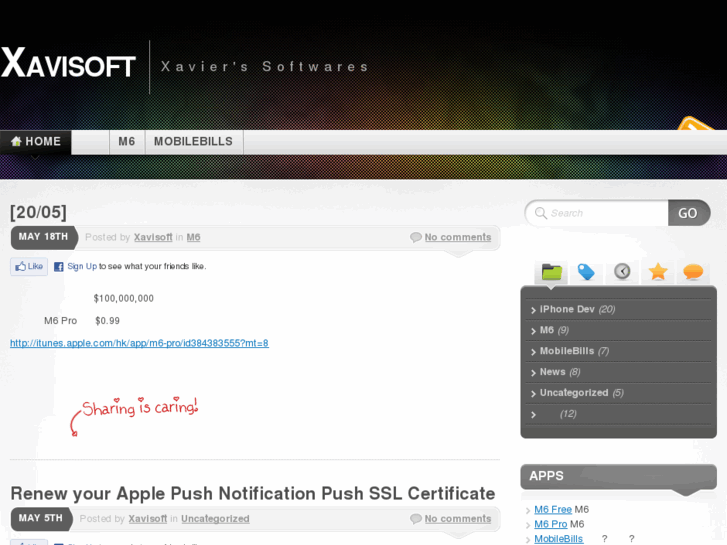Open the categories folder tab icon
Viewport: 727px width, 545px height.
(x=551, y=272)
